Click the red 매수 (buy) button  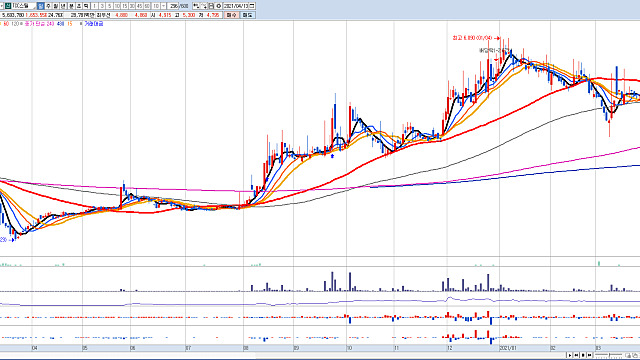point(231,15)
